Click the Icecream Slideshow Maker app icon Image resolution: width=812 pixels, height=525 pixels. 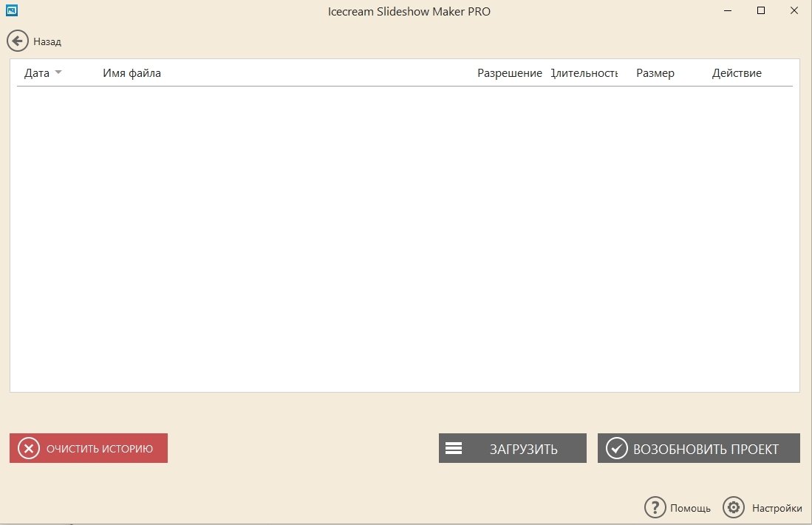[11, 10]
